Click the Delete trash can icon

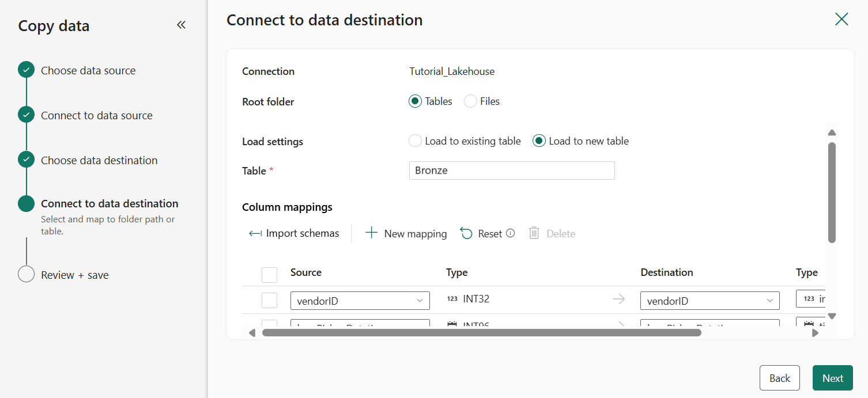(x=534, y=233)
